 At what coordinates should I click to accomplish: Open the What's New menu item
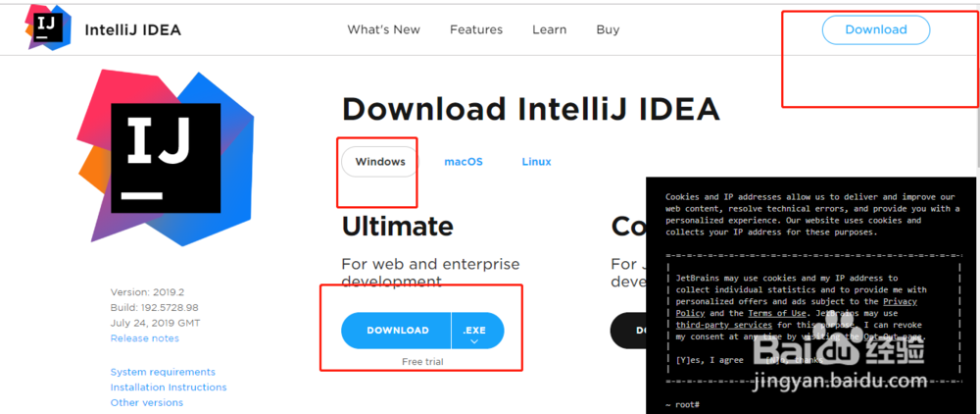384,29
